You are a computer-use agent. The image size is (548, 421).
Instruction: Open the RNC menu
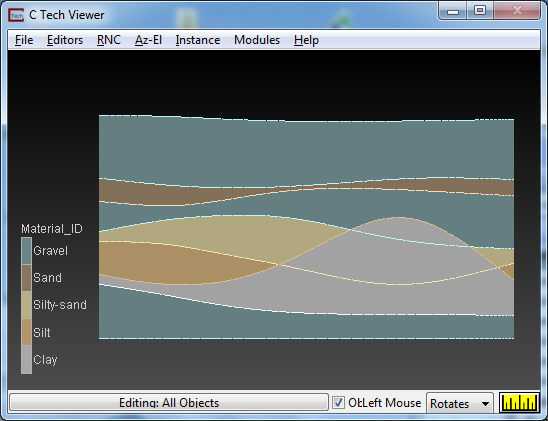coord(109,40)
